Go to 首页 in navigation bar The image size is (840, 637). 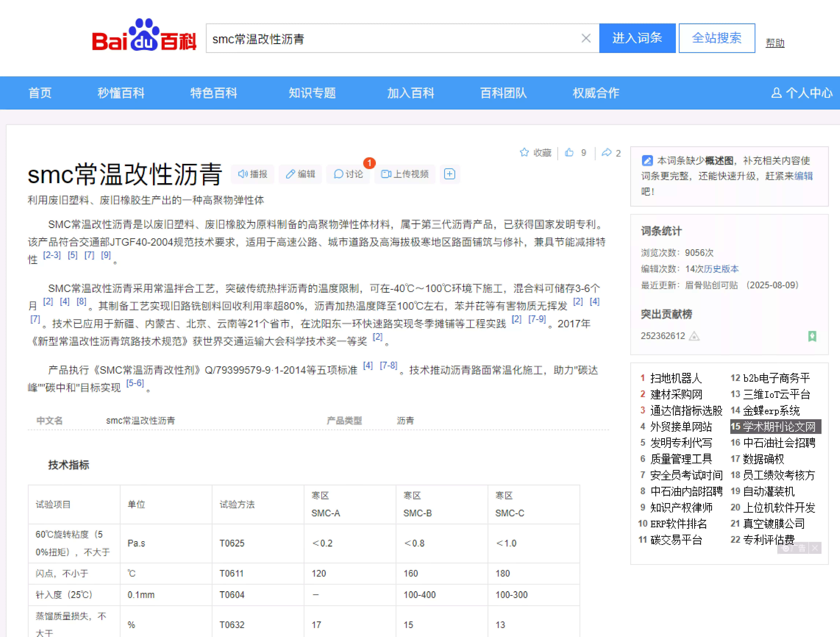40,93
